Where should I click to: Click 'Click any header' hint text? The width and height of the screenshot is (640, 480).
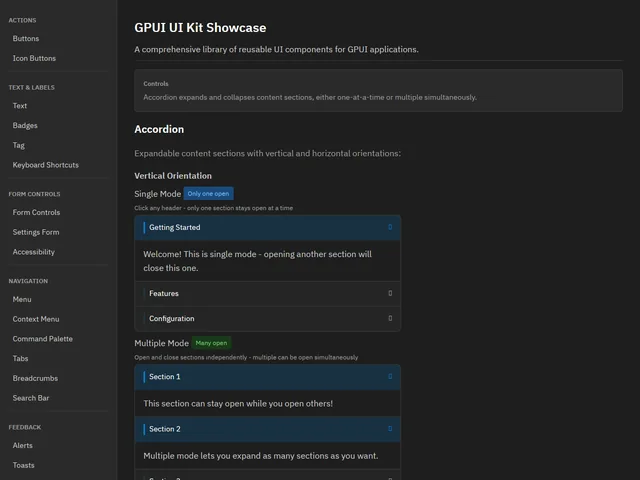(x=213, y=208)
